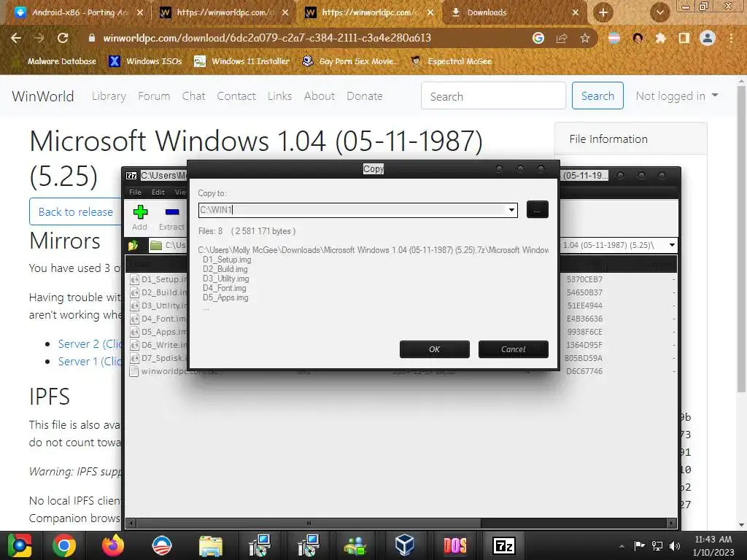The width and height of the screenshot is (747, 560).
Task: Open the Donate link
Action: point(365,96)
